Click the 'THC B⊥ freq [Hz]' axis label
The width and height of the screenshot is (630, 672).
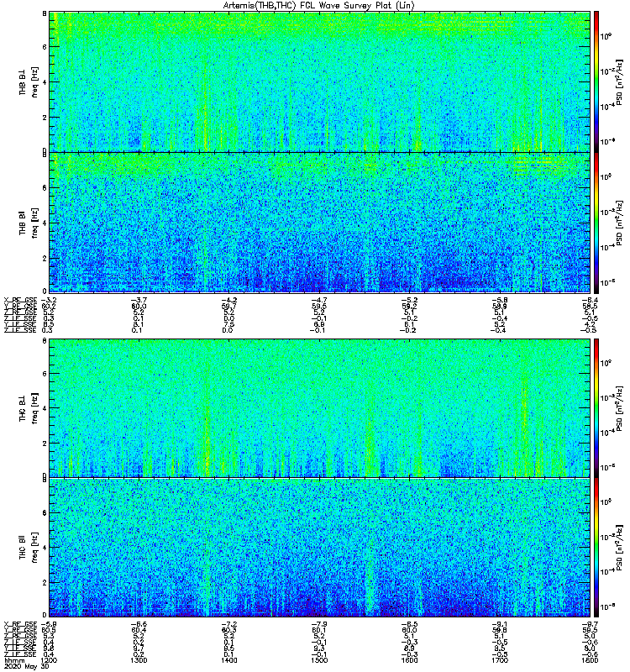(x=29, y=408)
